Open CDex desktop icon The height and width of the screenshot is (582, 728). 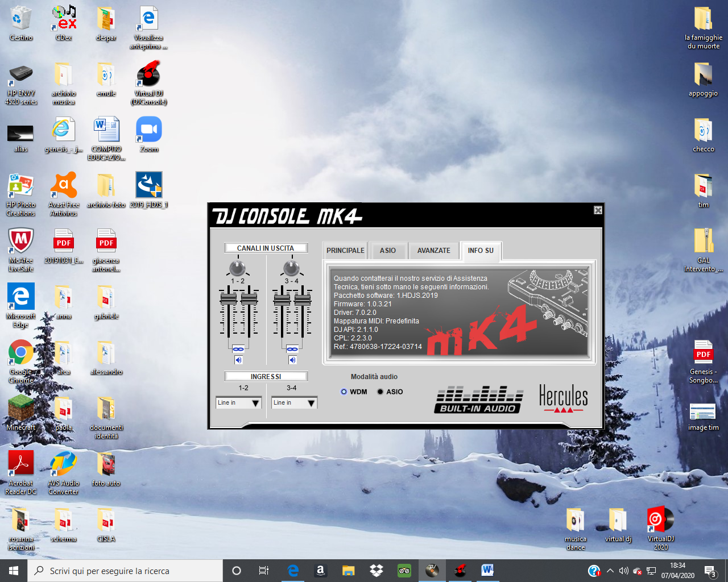64,23
